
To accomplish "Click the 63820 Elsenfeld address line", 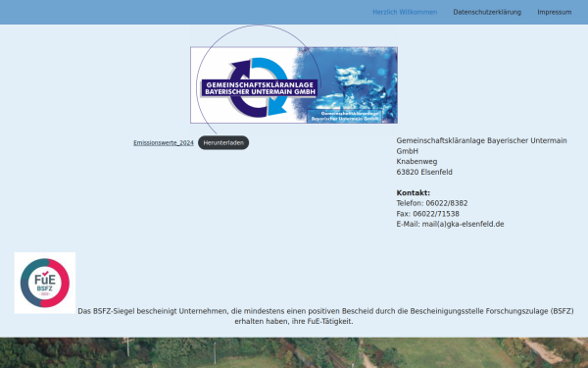I will [424, 172].
